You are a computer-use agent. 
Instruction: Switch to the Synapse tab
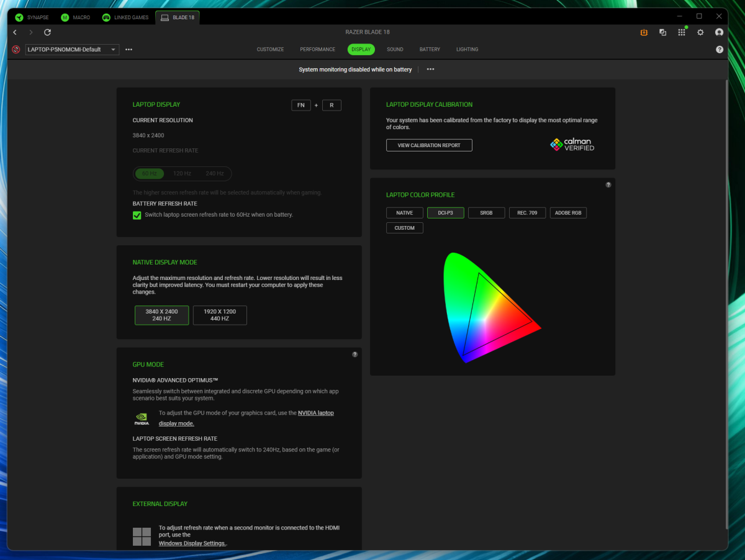pyautogui.click(x=32, y=17)
